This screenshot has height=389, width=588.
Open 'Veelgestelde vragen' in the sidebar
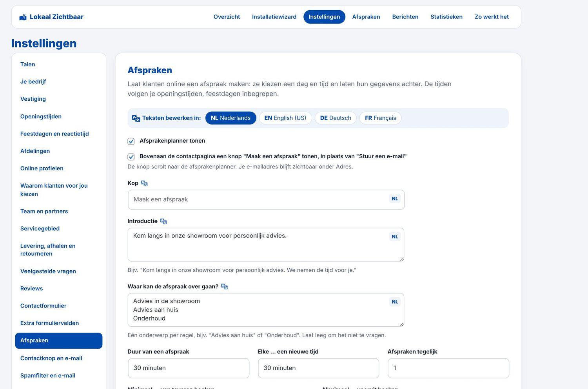(59, 271)
